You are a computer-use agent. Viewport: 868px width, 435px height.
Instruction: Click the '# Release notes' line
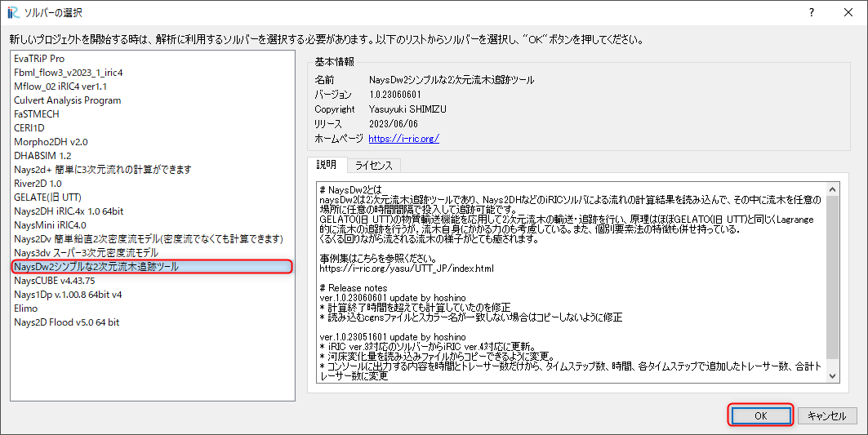[354, 288]
